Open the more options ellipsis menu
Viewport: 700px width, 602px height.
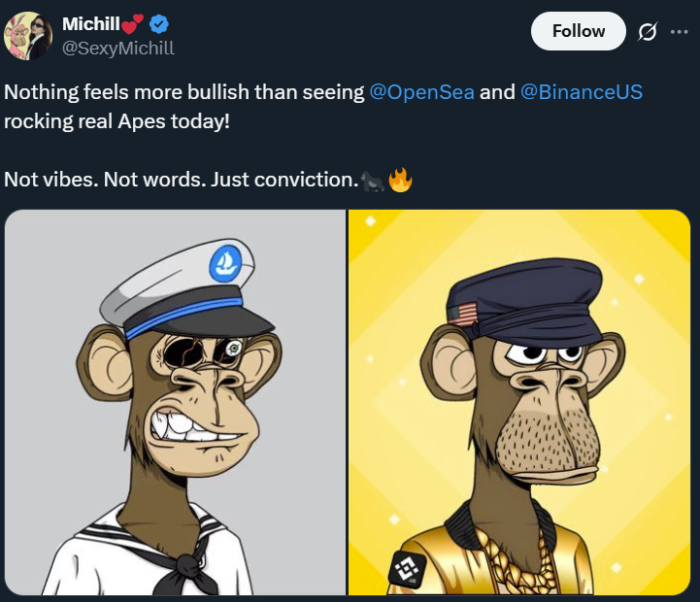678,32
